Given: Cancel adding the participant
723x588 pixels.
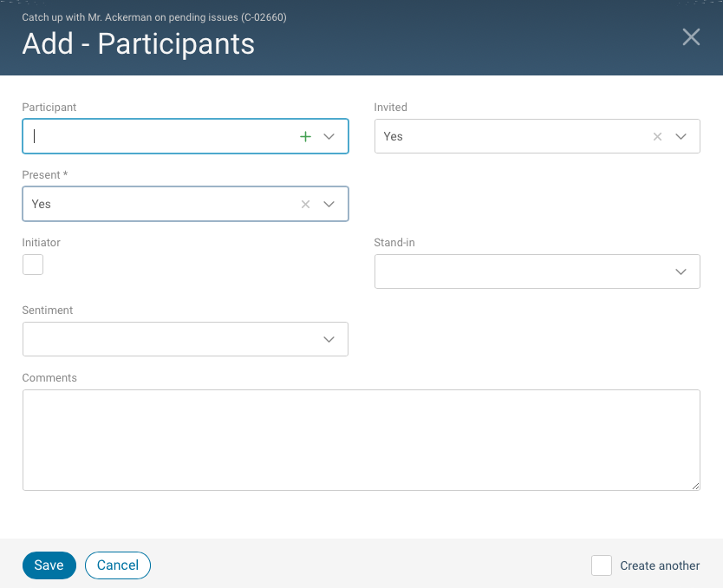Looking at the screenshot, I should (117, 565).
